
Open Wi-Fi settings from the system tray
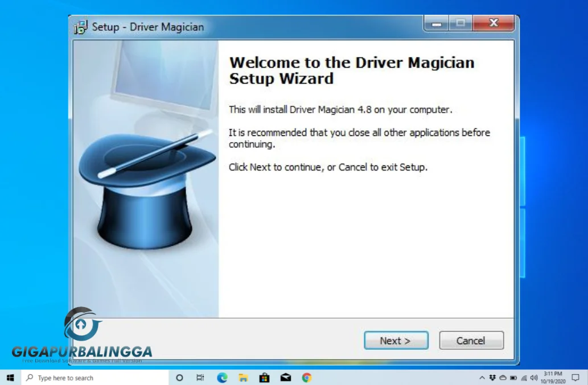(x=524, y=377)
